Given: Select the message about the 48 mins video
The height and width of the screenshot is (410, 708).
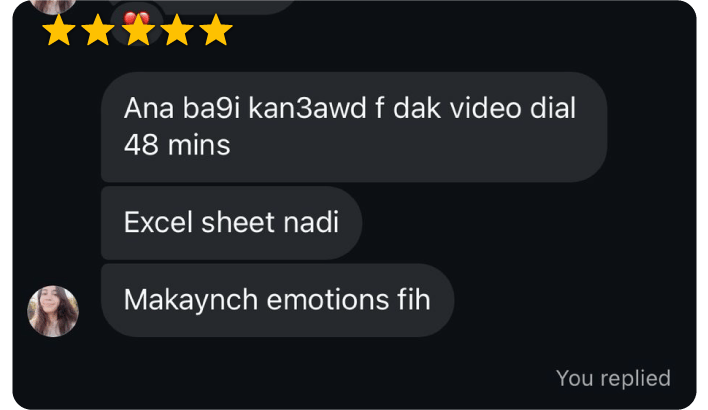Looking at the screenshot, I should click(x=354, y=127).
